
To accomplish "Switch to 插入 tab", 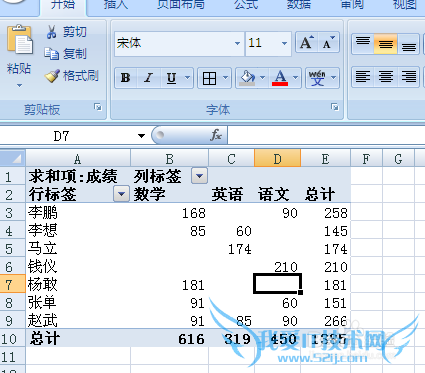I will coord(116,5).
